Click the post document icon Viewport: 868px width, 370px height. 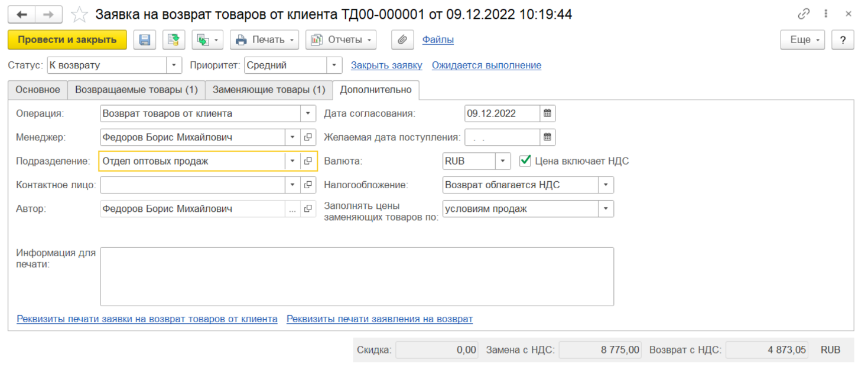pos(174,40)
